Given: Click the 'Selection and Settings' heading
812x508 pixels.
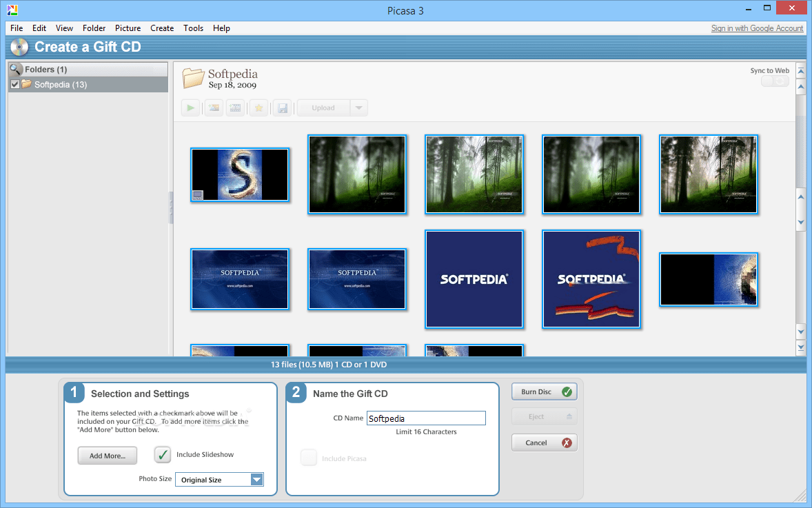Looking at the screenshot, I should pyautogui.click(x=140, y=394).
